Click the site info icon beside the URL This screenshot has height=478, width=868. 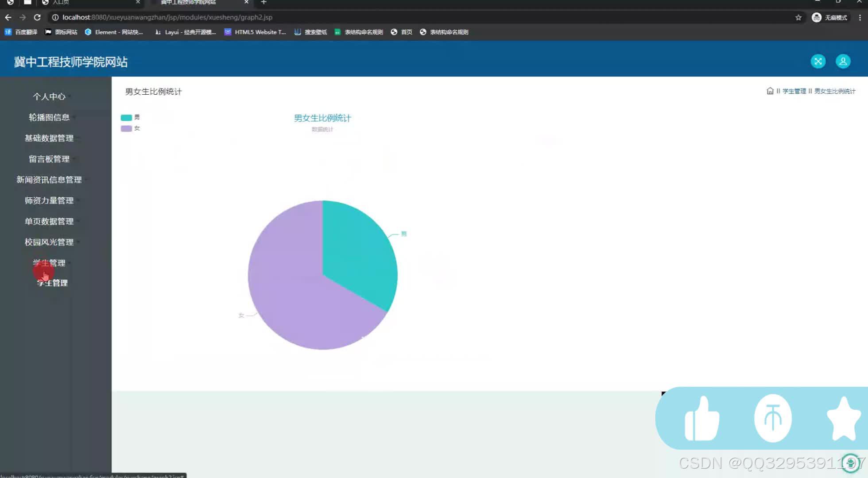pos(55,17)
